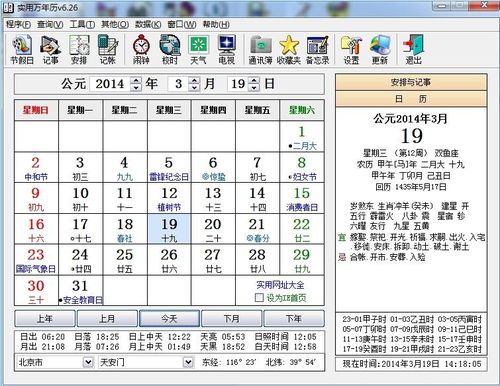The width and height of the screenshot is (500, 386).
Task: Open the 窗口(W) menu
Action: [x=182, y=24]
